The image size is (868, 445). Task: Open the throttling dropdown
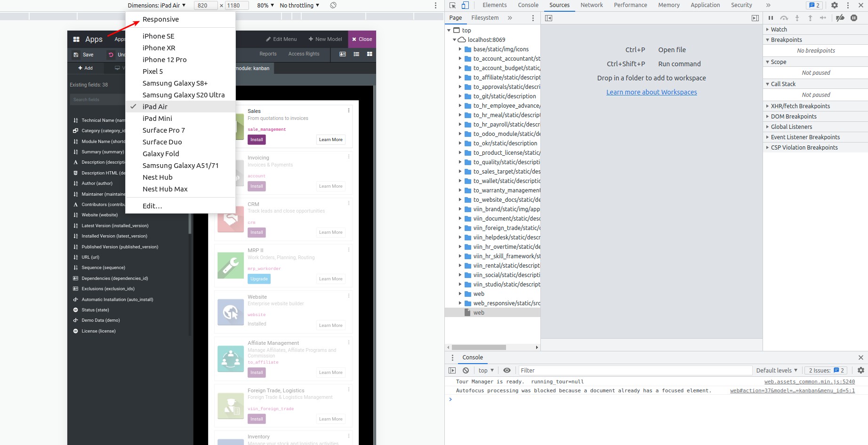(x=299, y=5)
